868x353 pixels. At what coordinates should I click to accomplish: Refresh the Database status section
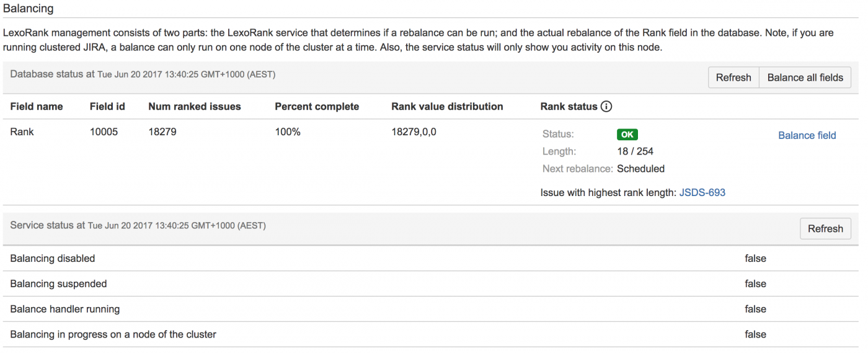(x=733, y=78)
